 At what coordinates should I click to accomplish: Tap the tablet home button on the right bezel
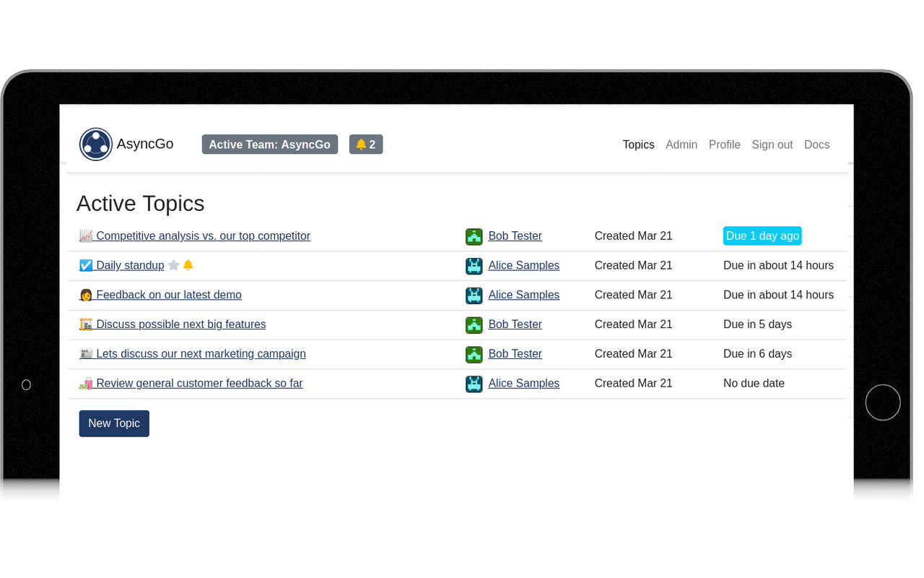[x=883, y=402]
